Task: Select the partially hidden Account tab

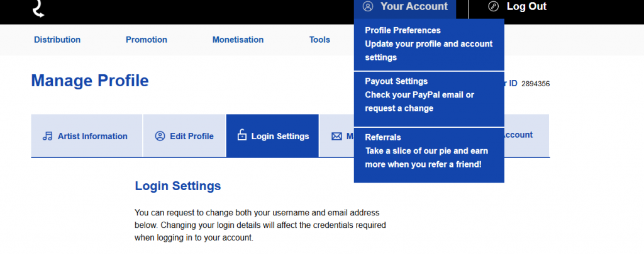Action: pos(519,135)
